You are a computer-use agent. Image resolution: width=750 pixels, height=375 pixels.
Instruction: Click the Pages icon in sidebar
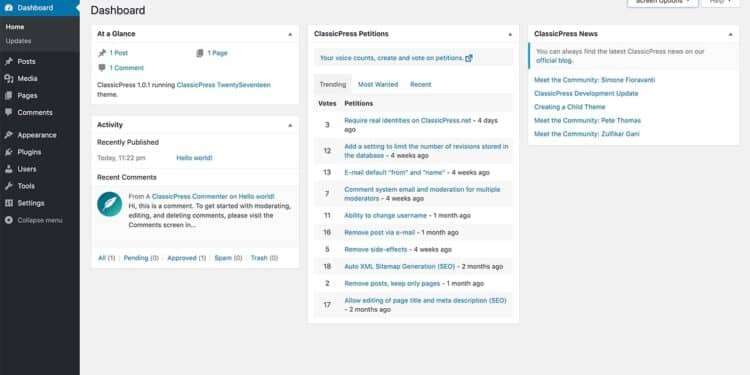(9, 96)
